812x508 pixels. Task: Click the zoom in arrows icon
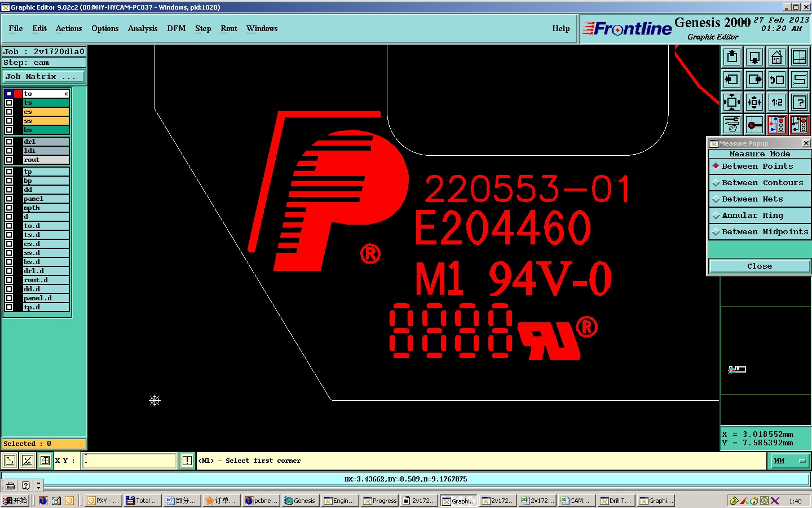tap(732, 102)
